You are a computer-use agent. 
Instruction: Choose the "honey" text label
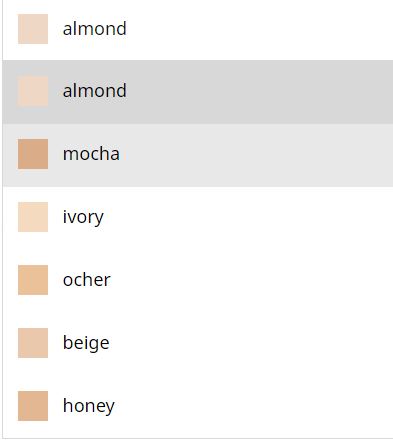click(89, 406)
